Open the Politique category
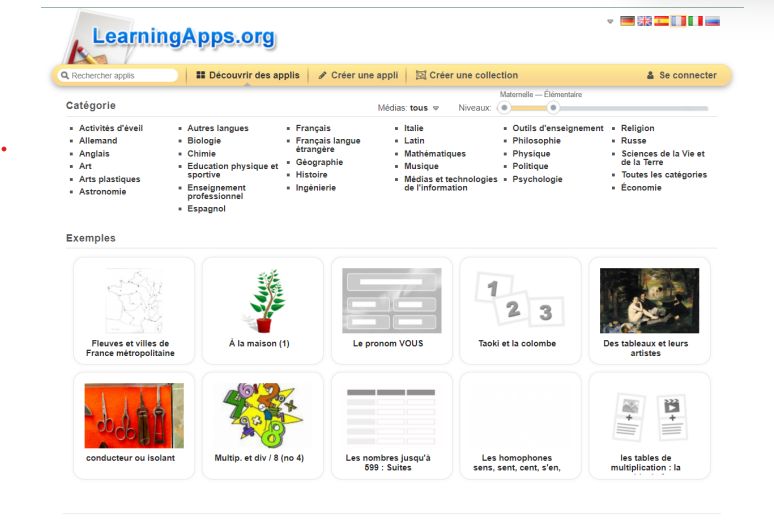This screenshot has width=774, height=520. [x=530, y=166]
